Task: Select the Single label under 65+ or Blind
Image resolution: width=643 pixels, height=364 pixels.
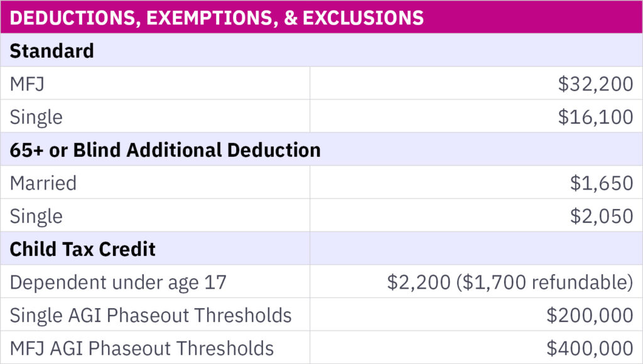Action: (x=36, y=216)
